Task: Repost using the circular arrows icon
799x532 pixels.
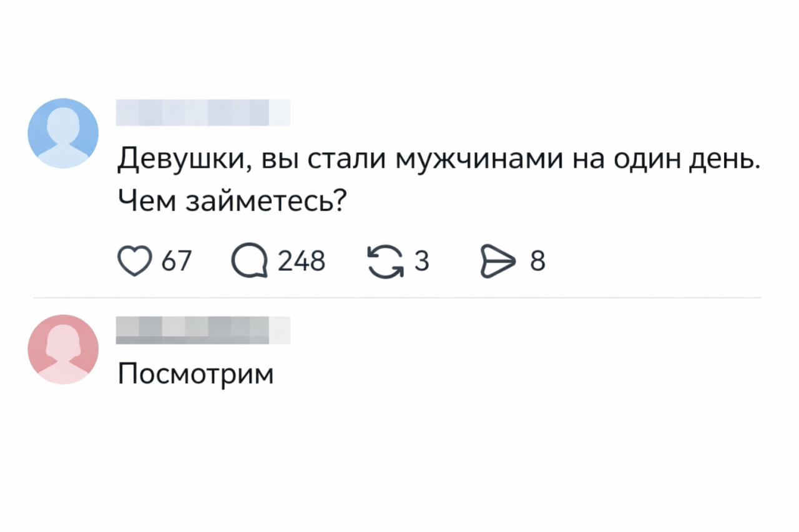Action: [385, 261]
